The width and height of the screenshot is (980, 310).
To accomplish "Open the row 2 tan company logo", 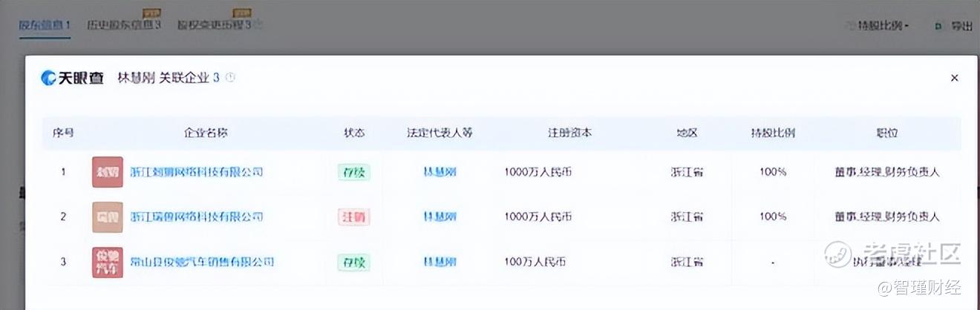I will 108,217.
